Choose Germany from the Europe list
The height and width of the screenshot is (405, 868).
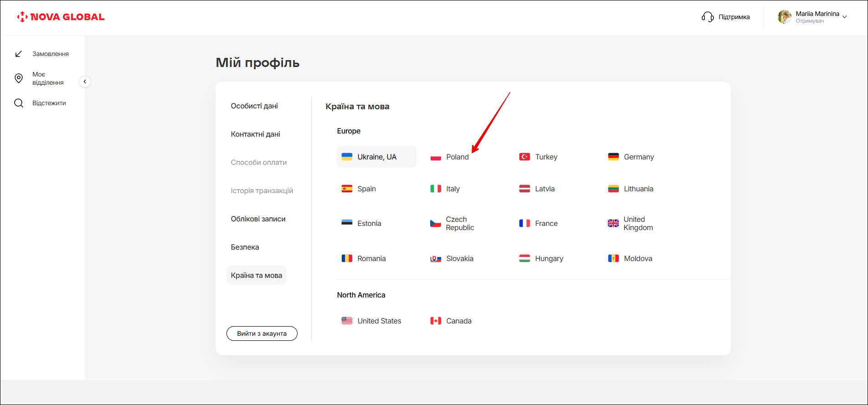[638, 157]
